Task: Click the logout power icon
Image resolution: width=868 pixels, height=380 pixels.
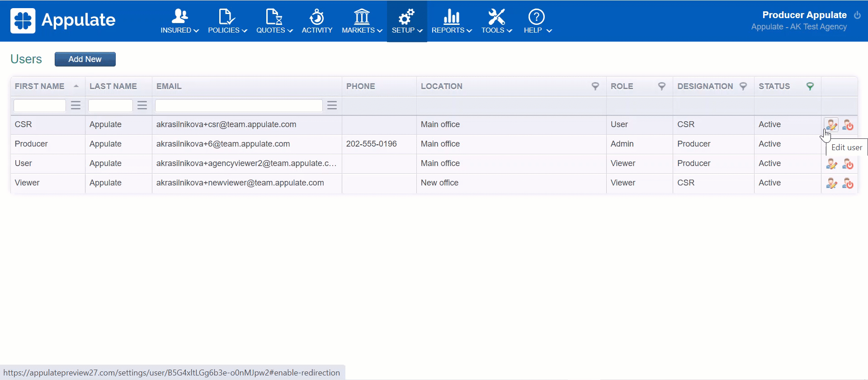Action: click(857, 15)
